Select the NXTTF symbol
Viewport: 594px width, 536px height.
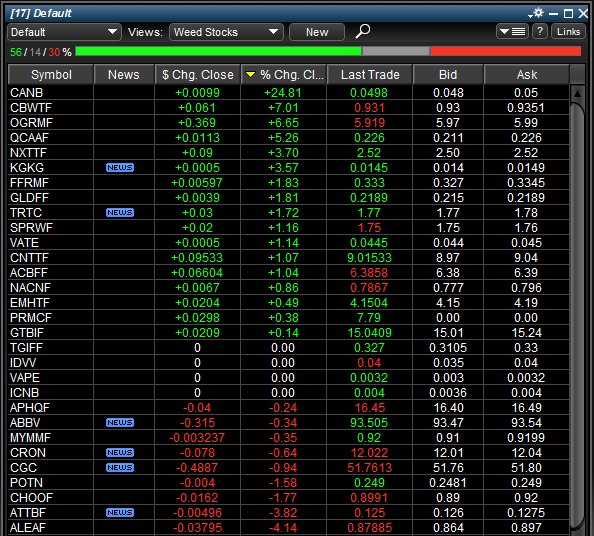coord(28,153)
